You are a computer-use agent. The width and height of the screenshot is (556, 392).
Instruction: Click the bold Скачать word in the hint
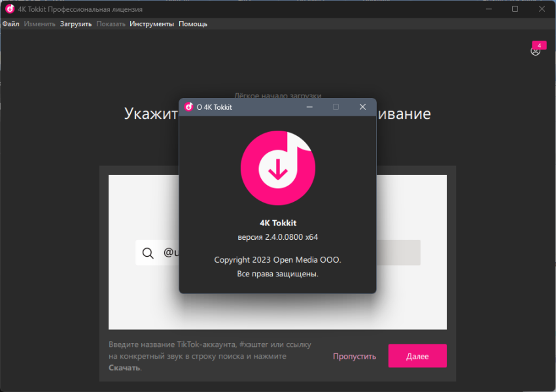point(124,368)
